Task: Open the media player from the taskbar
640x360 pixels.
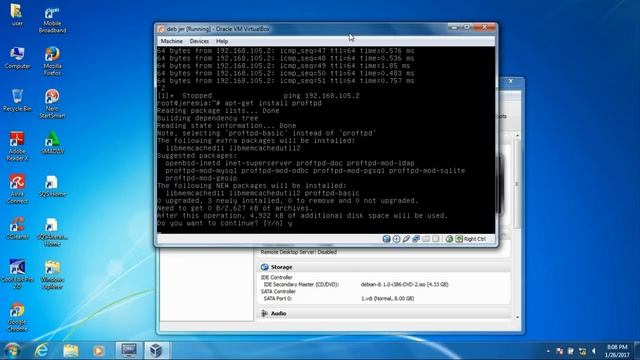Action: click(x=98, y=350)
